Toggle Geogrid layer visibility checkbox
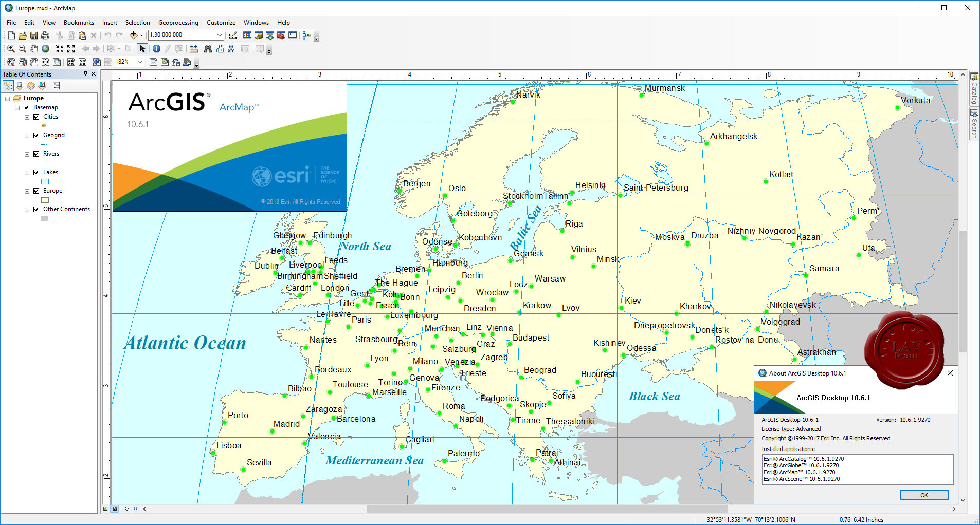 36,135
